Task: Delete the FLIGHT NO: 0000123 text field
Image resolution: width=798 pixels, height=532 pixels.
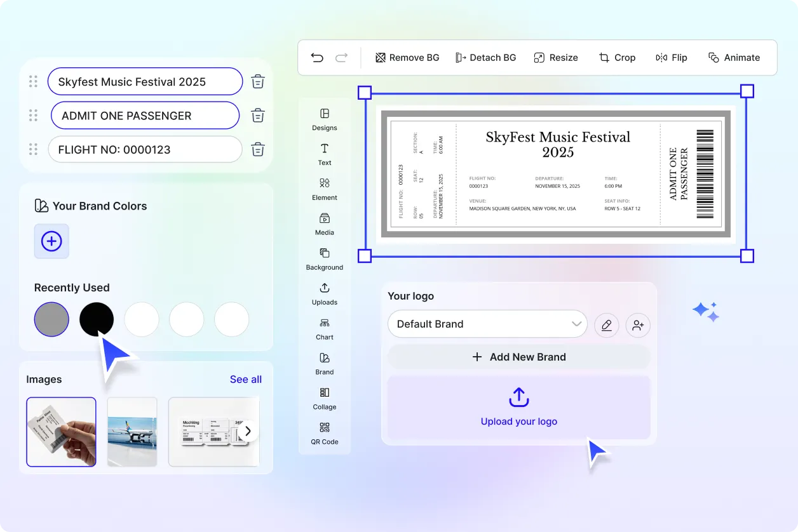Action: click(x=257, y=149)
